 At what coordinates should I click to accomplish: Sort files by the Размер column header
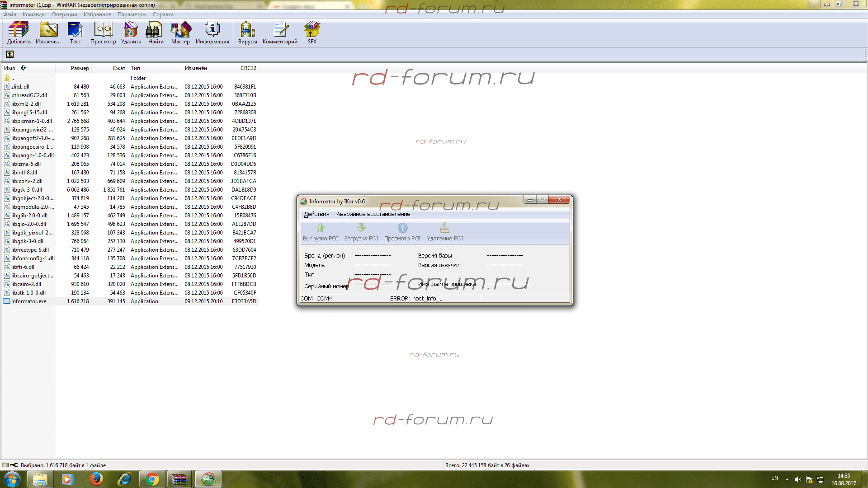click(x=80, y=68)
